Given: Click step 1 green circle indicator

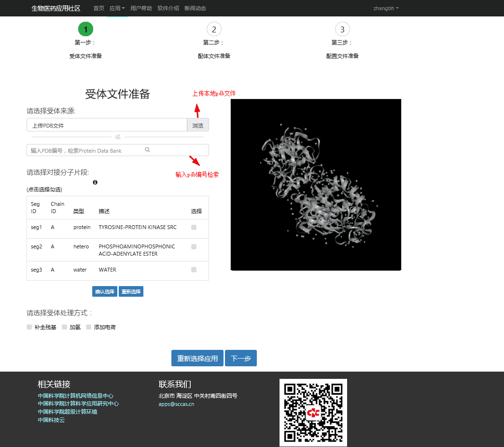Looking at the screenshot, I should click(x=85, y=29).
